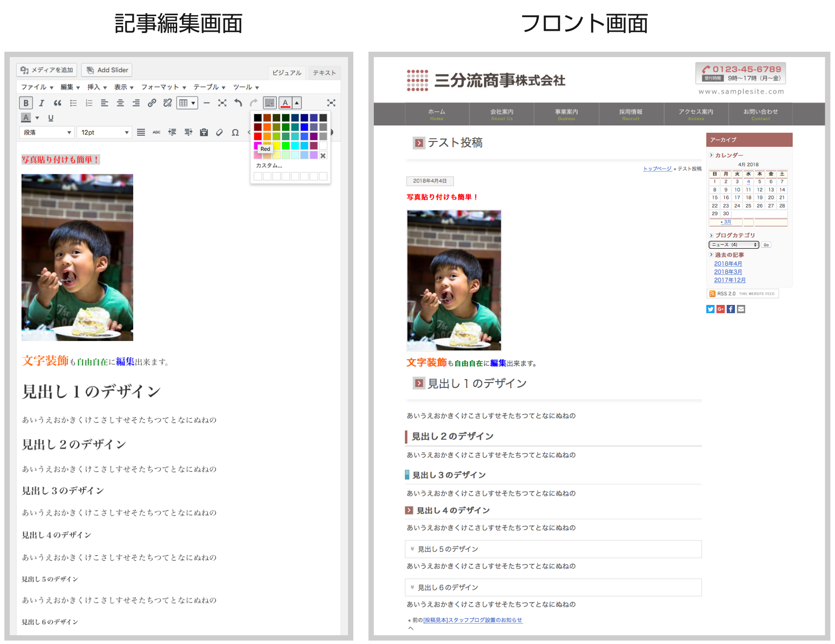Image resolution: width=835 pixels, height=644 pixels.
Task: Toggle italic formatting in editor toolbar
Action: (x=41, y=103)
